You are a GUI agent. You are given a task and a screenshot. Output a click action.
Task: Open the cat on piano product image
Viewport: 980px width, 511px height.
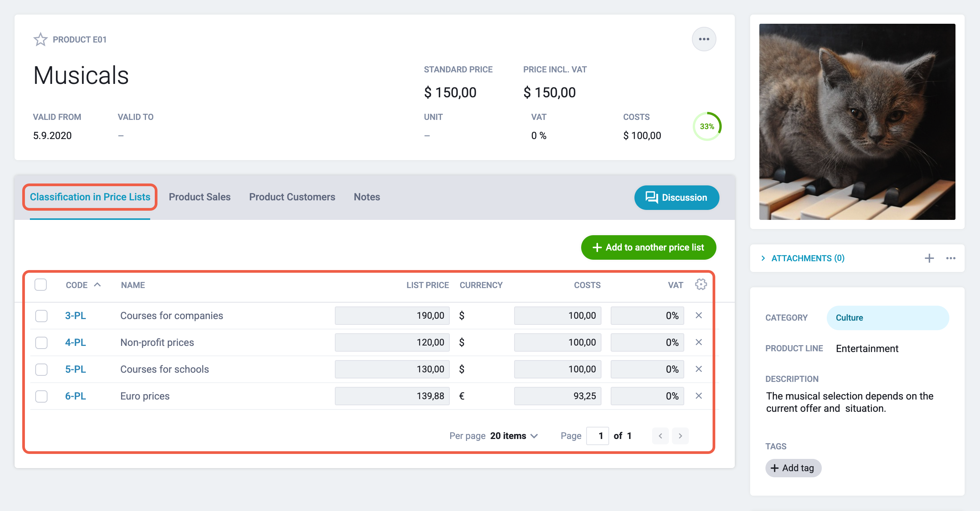[857, 122]
